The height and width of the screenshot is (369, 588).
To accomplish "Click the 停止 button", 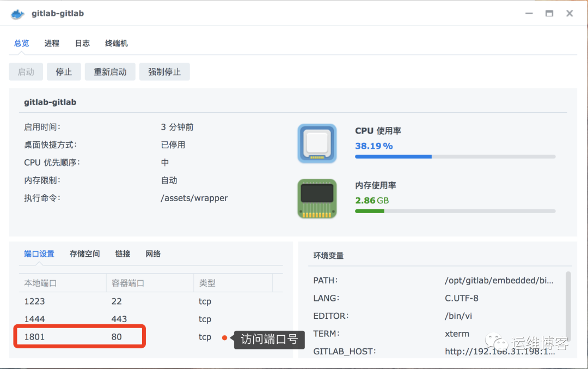I will point(64,72).
